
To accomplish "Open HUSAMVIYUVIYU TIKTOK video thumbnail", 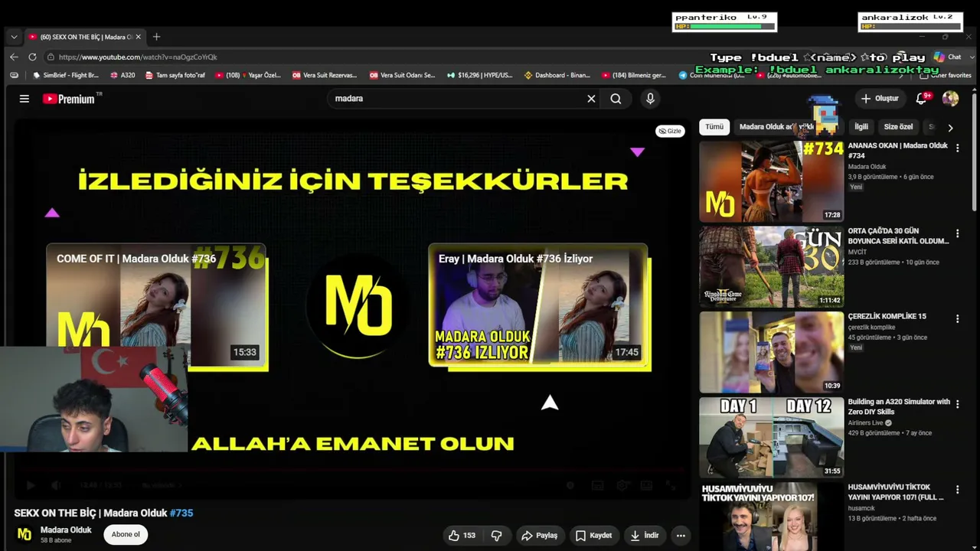I will (772, 517).
